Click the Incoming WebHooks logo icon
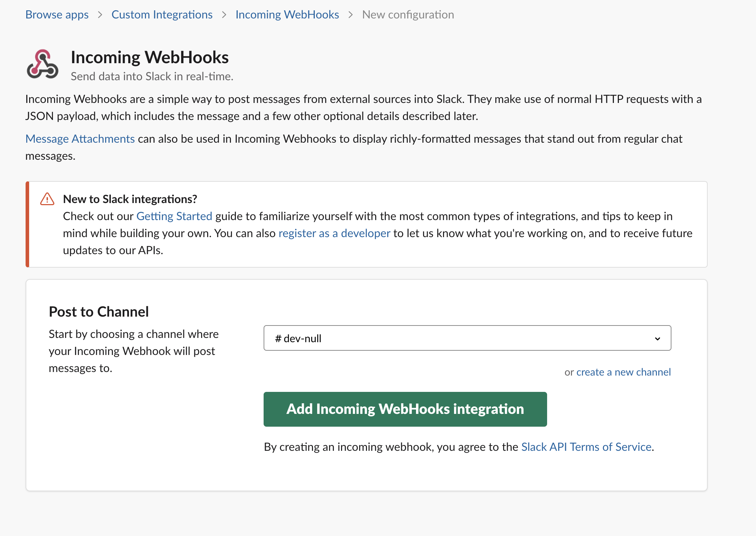 tap(43, 64)
